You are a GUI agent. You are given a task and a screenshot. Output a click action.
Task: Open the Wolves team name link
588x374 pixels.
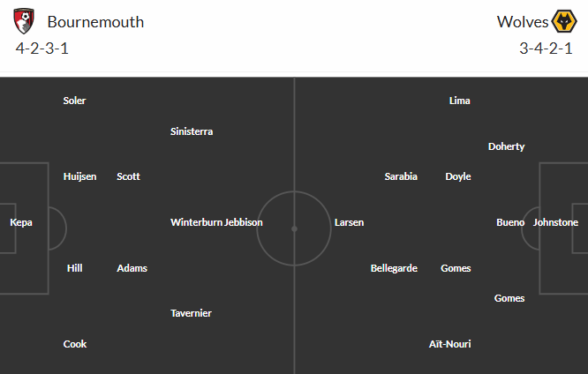click(521, 22)
